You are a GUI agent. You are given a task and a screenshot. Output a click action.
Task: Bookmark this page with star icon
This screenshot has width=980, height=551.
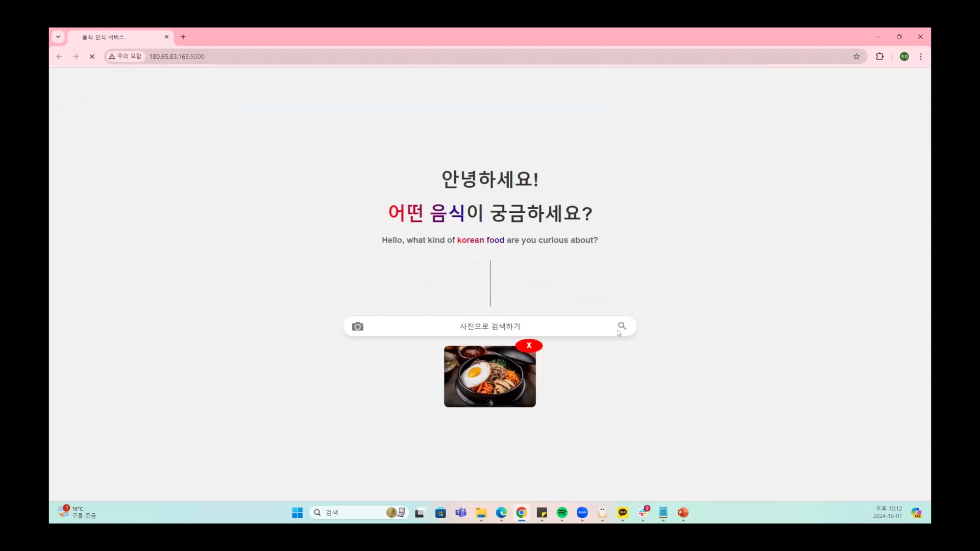pyautogui.click(x=856, y=57)
